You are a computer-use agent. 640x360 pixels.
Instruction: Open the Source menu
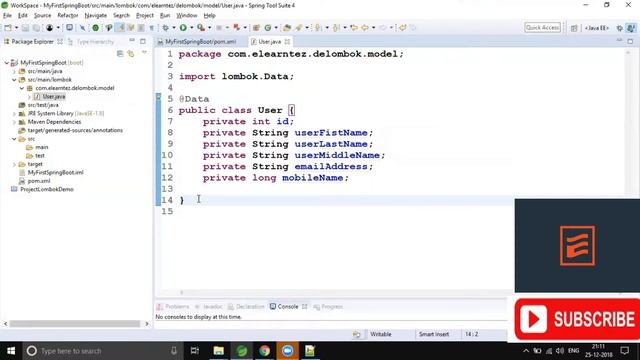point(42,16)
